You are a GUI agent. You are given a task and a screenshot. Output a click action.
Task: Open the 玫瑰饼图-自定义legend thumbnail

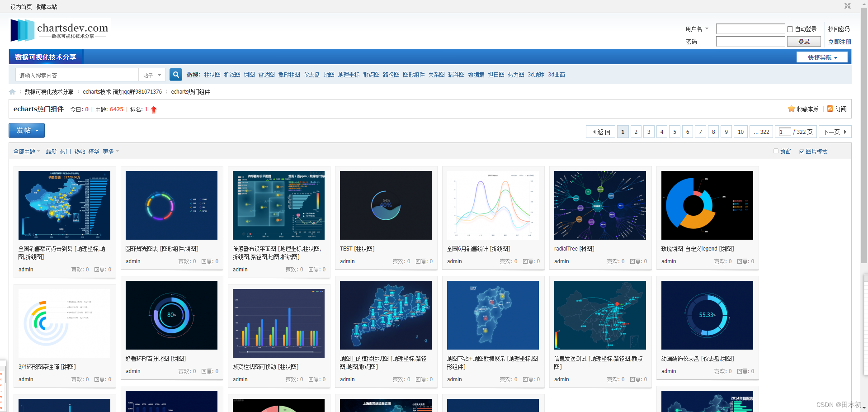point(707,205)
